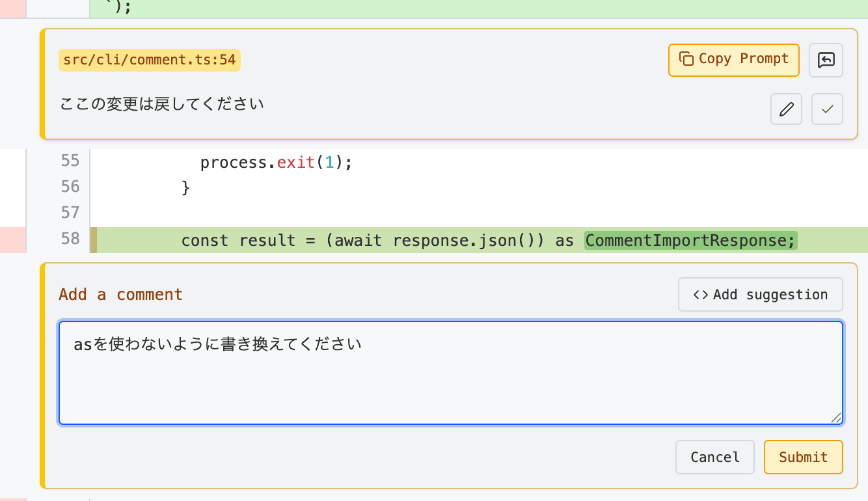Select the highlighted CommentImportResponse code
This screenshot has height=501, width=868.
click(690, 240)
